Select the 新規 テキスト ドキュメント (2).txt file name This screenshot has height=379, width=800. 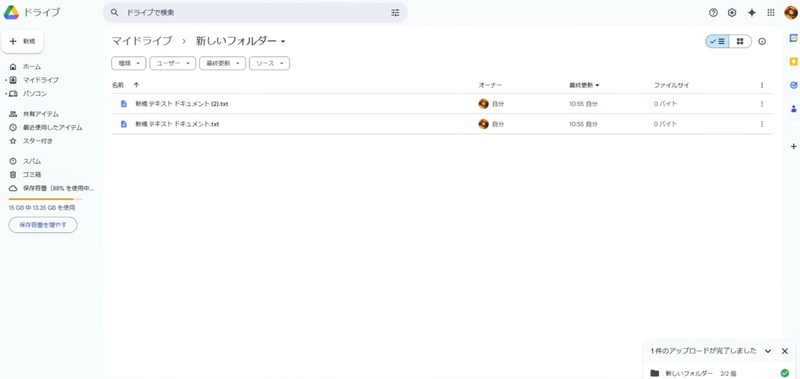click(x=182, y=104)
